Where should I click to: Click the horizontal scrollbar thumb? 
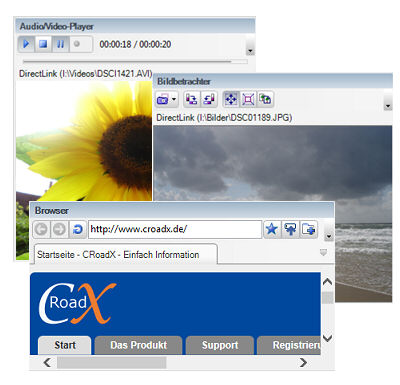(x=112, y=362)
